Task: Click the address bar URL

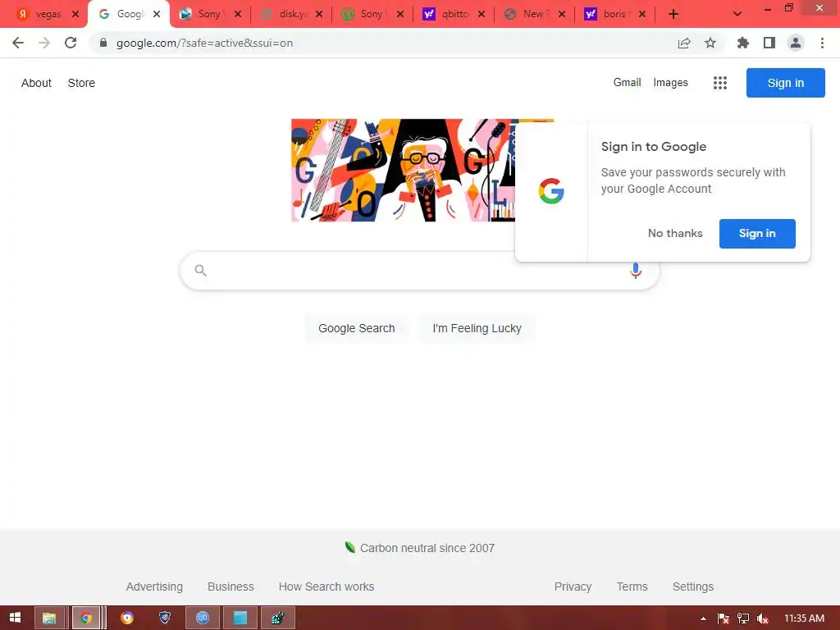Action: (x=204, y=43)
